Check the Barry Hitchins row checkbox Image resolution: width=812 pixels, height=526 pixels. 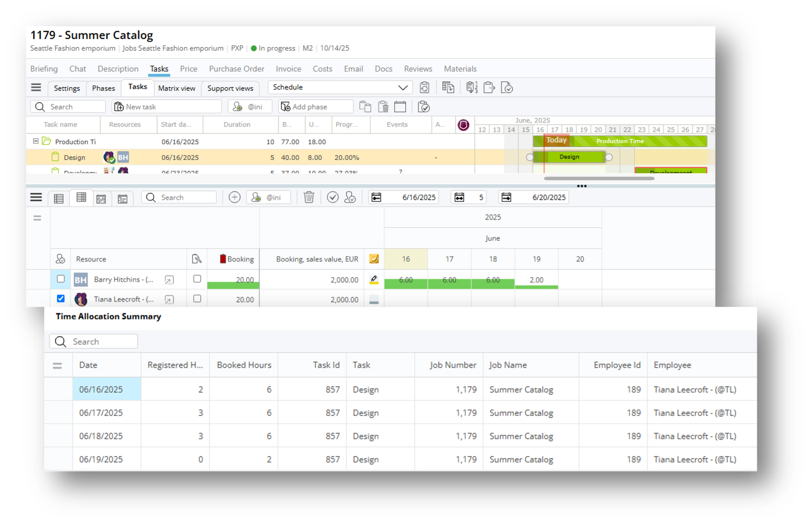coord(61,279)
